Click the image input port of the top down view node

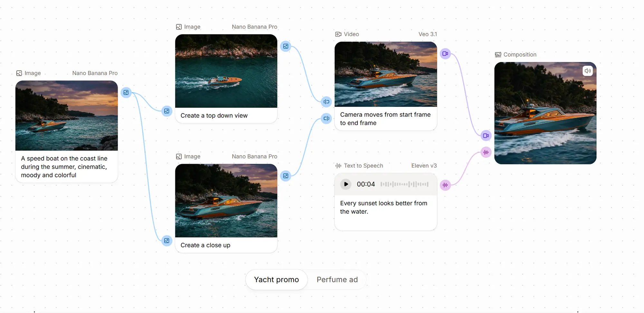pyautogui.click(x=167, y=111)
